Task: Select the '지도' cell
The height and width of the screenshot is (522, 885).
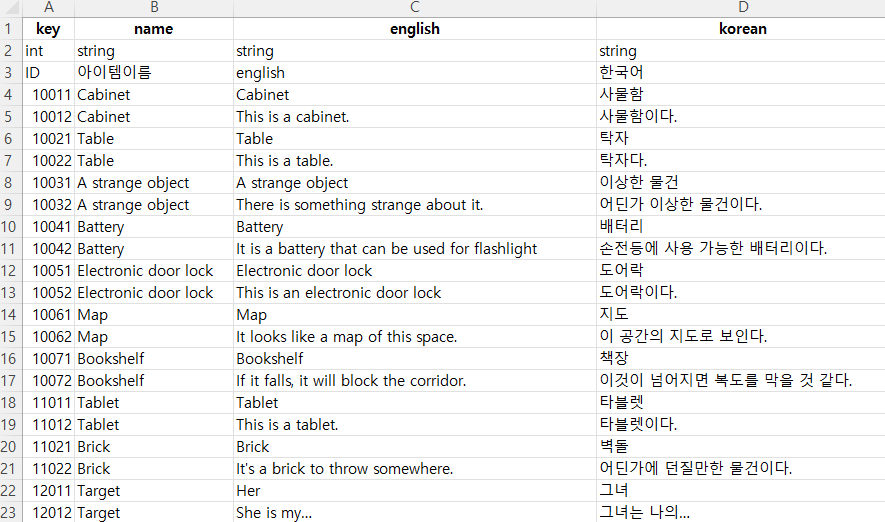Action: 741,315
